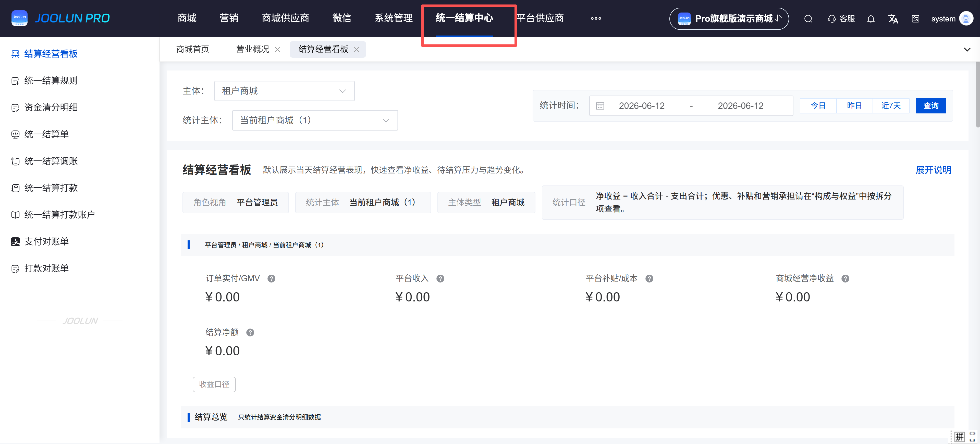Click the calendar icon in date range
The image size is (980, 444).
click(x=600, y=106)
